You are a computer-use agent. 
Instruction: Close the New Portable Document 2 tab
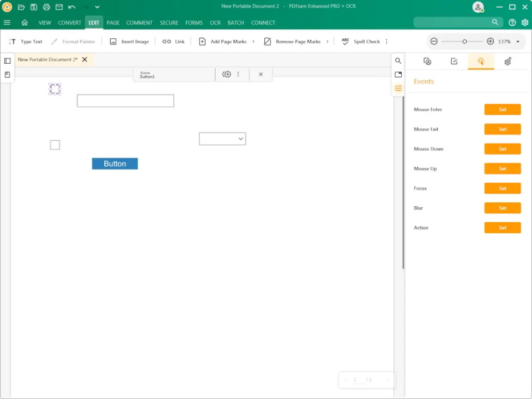pos(85,59)
